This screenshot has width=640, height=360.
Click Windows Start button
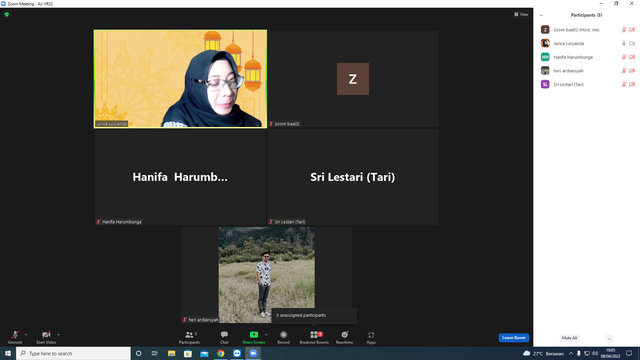(x=8, y=353)
